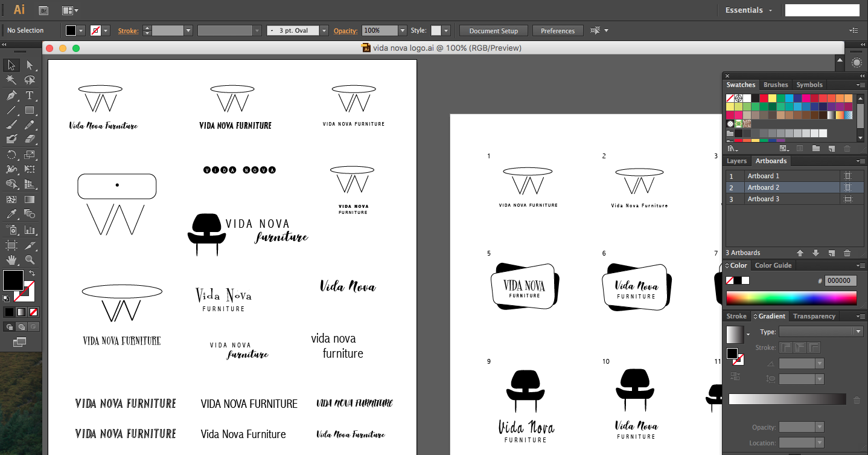Screen dimensions: 868x455
Task: Change screen mode at toolbox bottom
Action: tap(19, 342)
